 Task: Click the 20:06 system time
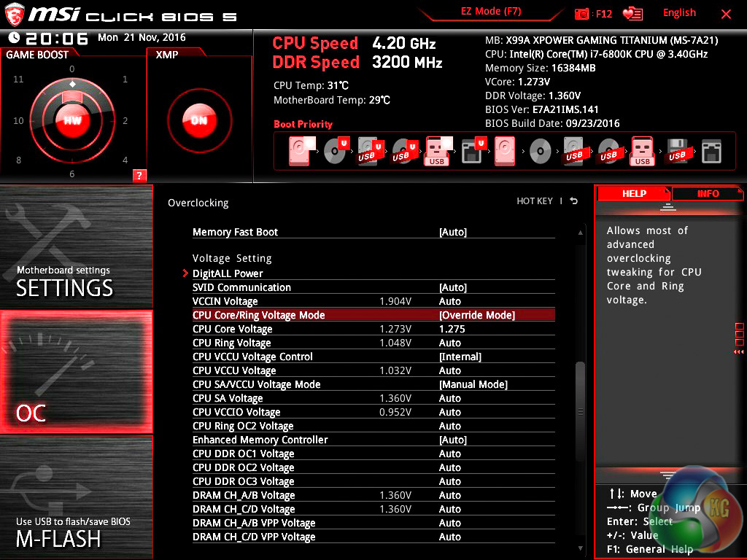tap(57, 38)
